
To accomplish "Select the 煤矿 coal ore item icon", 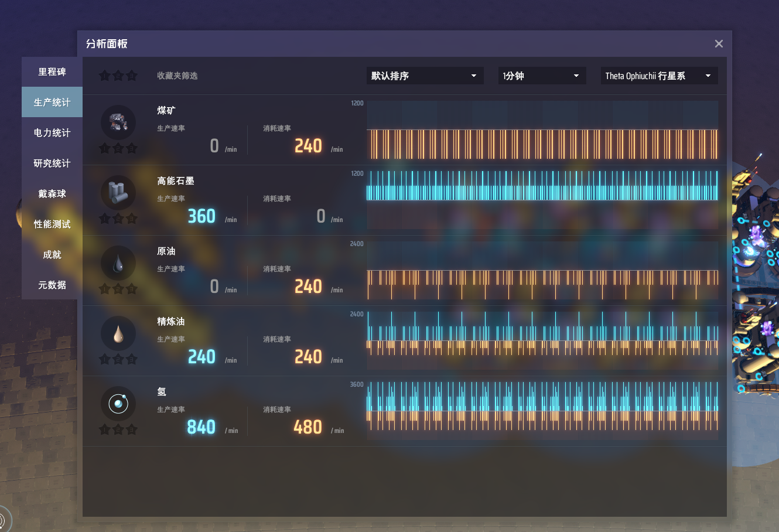I will point(118,122).
